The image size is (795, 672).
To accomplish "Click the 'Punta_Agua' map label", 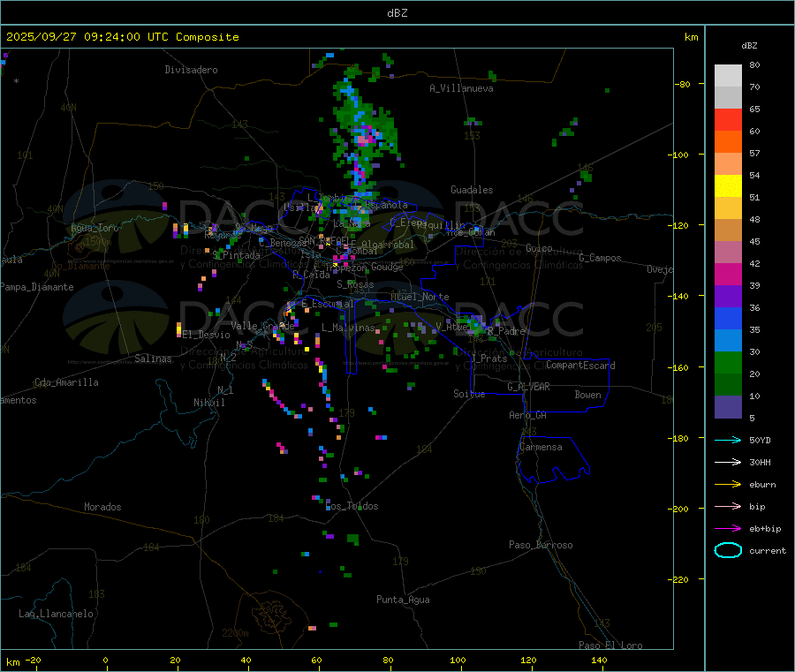I will tap(403, 600).
